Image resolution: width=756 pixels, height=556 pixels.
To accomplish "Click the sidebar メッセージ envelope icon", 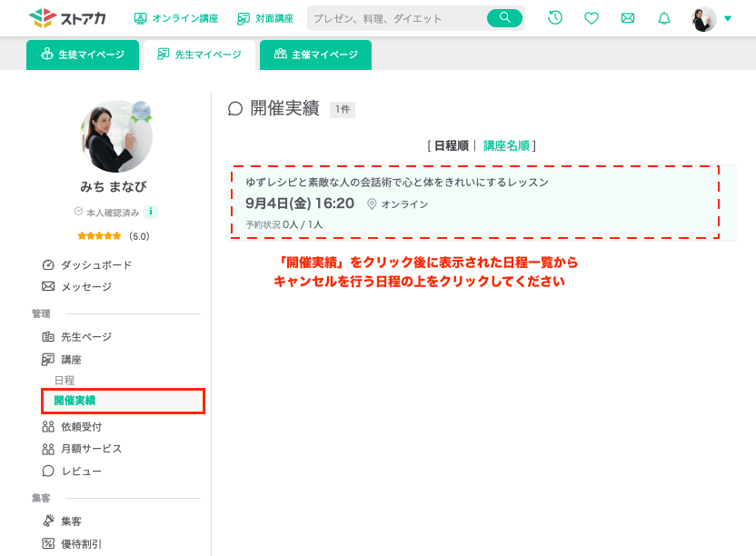I will [x=48, y=286].
